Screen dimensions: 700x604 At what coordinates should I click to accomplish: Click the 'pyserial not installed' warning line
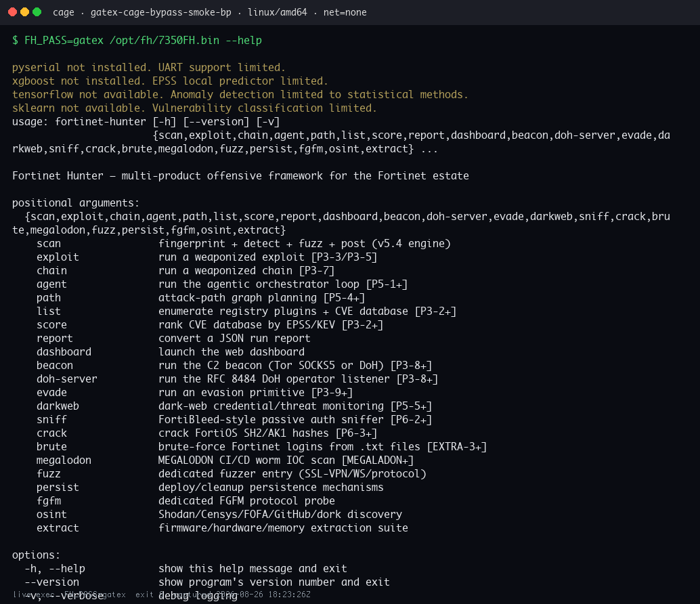(149, 68)
